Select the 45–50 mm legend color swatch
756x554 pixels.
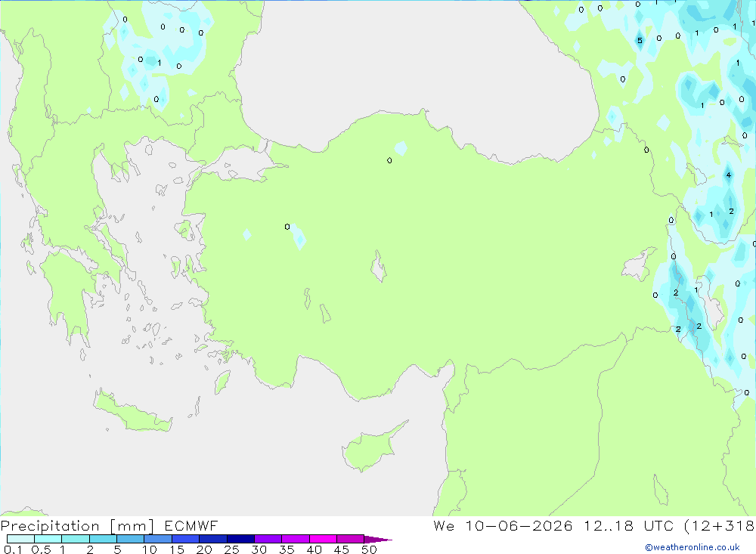(x=350, y=539)
